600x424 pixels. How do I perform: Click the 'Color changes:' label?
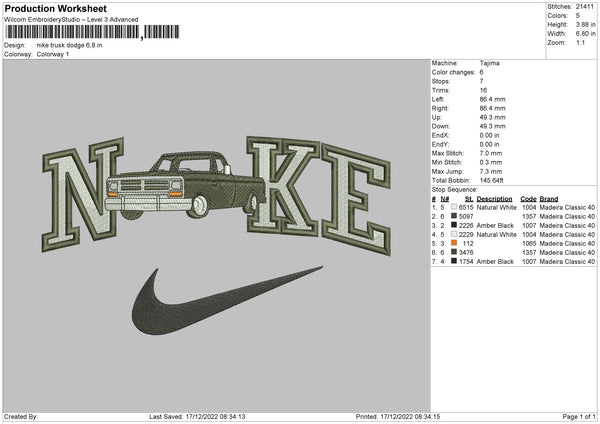453,72
